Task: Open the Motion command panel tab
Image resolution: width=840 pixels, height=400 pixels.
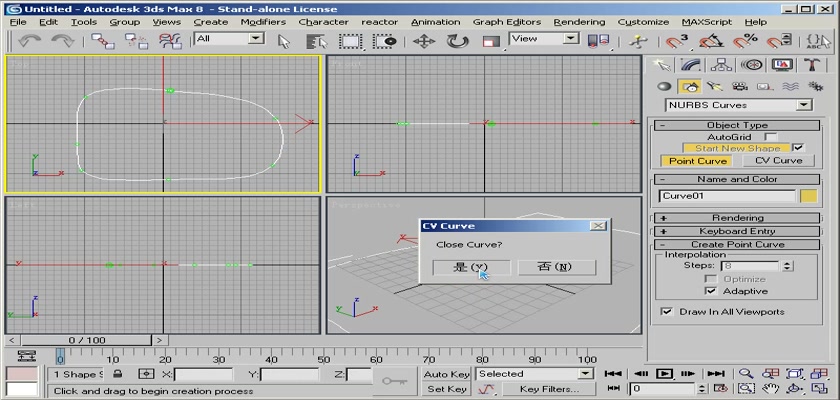Action: 752,65
